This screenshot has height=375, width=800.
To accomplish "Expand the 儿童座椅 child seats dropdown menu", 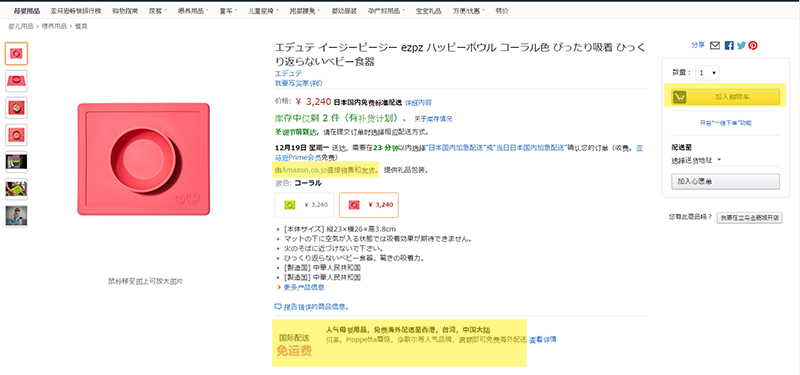I will coord(263,11).
